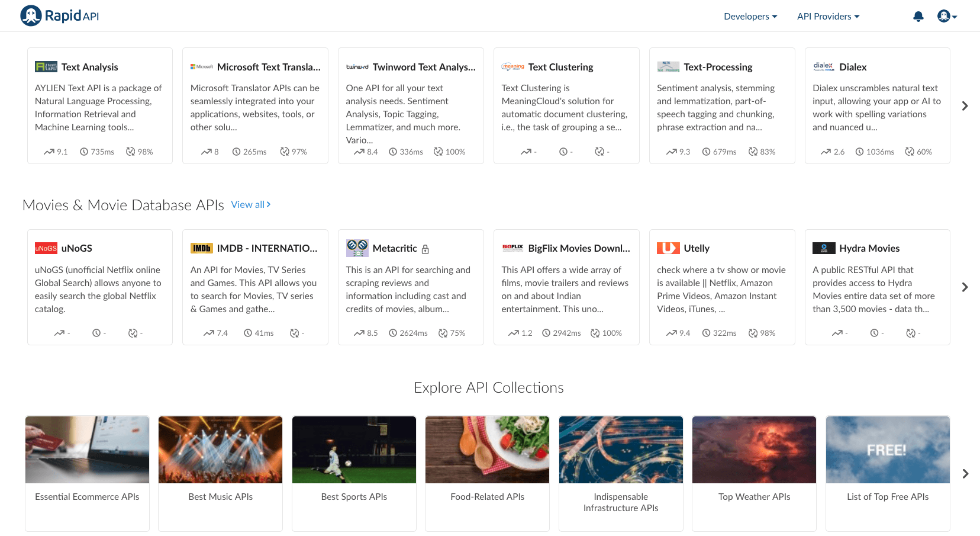
Task: Open the RapidAPI home logo
Action: click(x=60, y=16)
